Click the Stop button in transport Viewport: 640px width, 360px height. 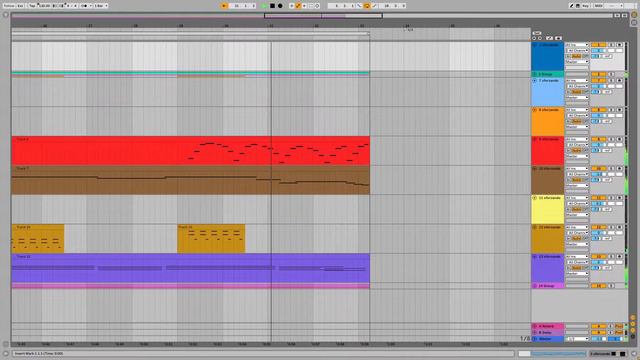(x=272, y=6)
